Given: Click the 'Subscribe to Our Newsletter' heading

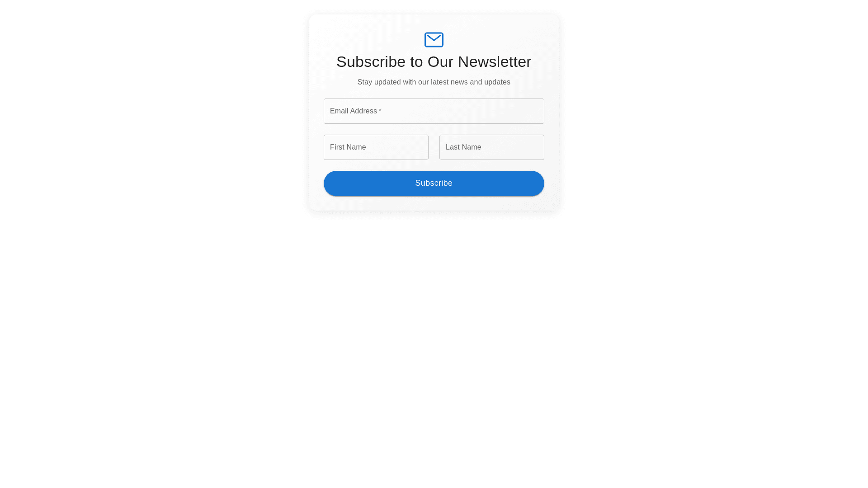Looking at the screenshot, I should tap(434, 62).
